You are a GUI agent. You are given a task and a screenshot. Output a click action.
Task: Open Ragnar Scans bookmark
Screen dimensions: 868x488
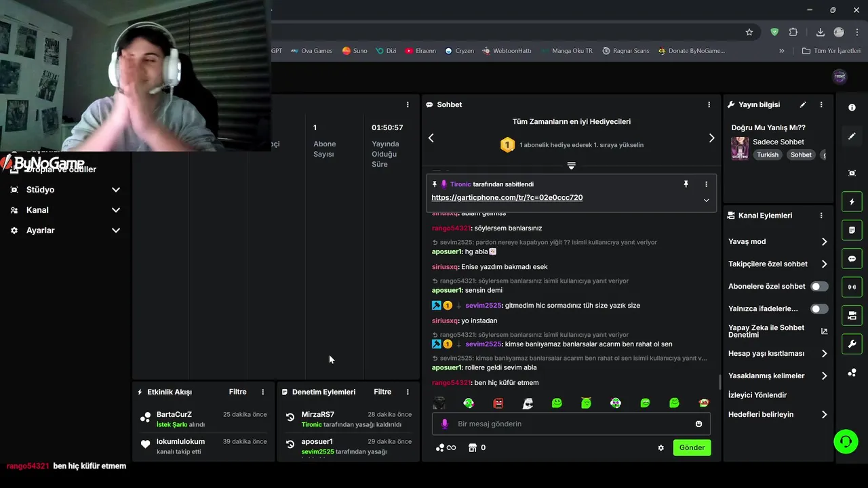pos(626,51)
